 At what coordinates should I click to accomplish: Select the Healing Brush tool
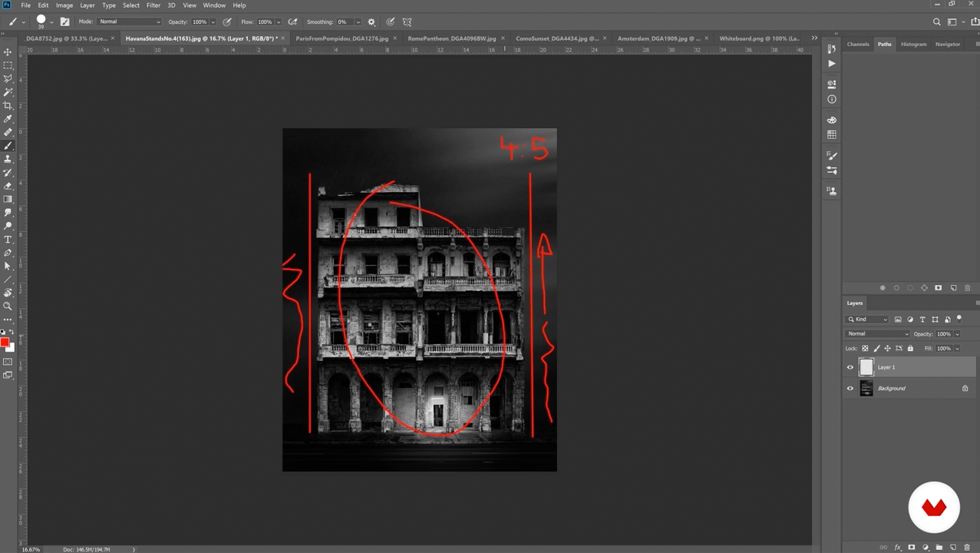coord(8,132)
